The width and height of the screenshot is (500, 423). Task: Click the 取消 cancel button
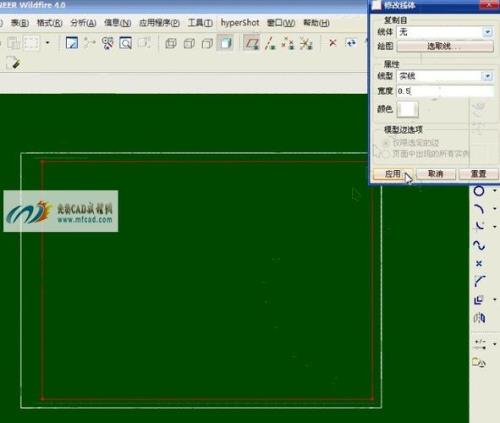(436, 174)
